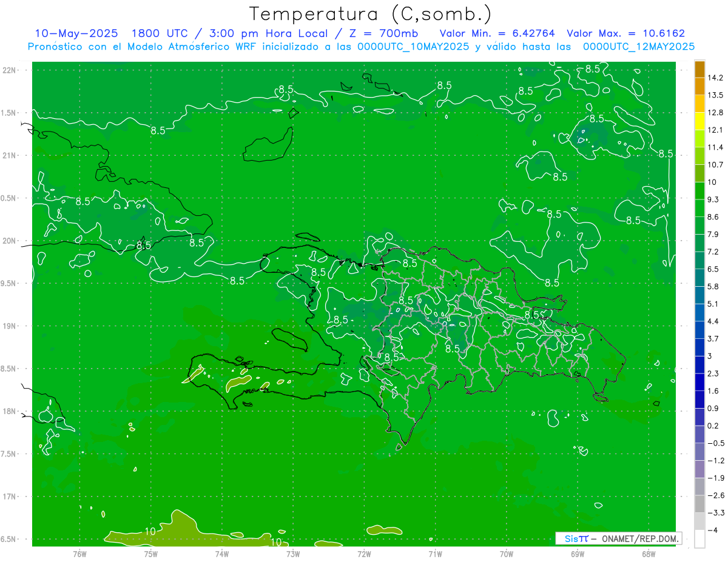Click colorbar value "5.1"
Viewport: 728px width, 562px height.
pyautogui.click(x=713, y=304)
